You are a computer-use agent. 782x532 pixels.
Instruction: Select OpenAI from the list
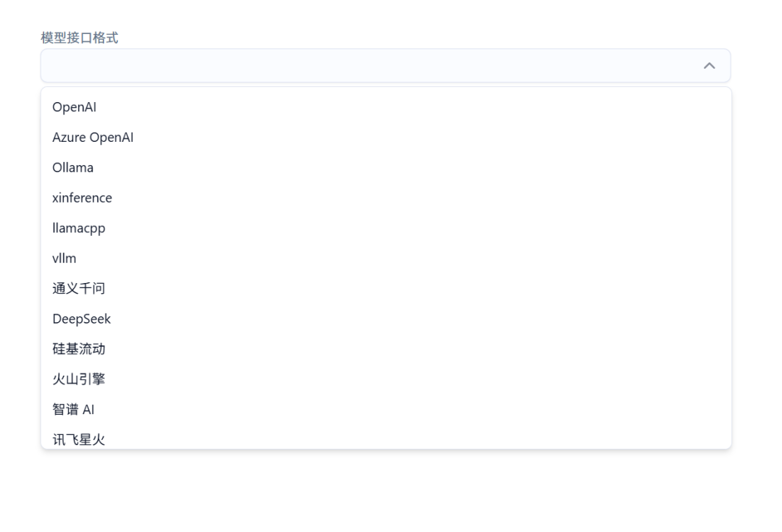pyautogui.click(x=75, y=107)
